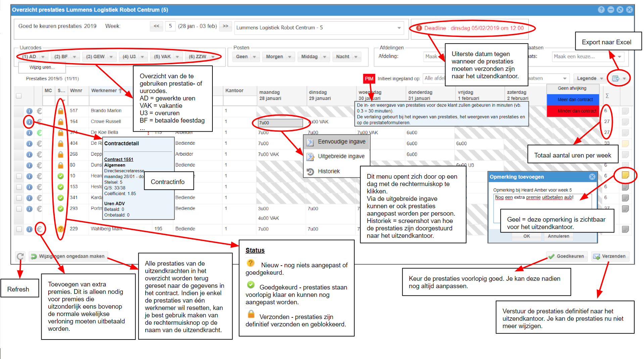This screenshot has height=359, width=644.
Task: Click the lock status icon for Crowe Russell
Action: (60, 122)
